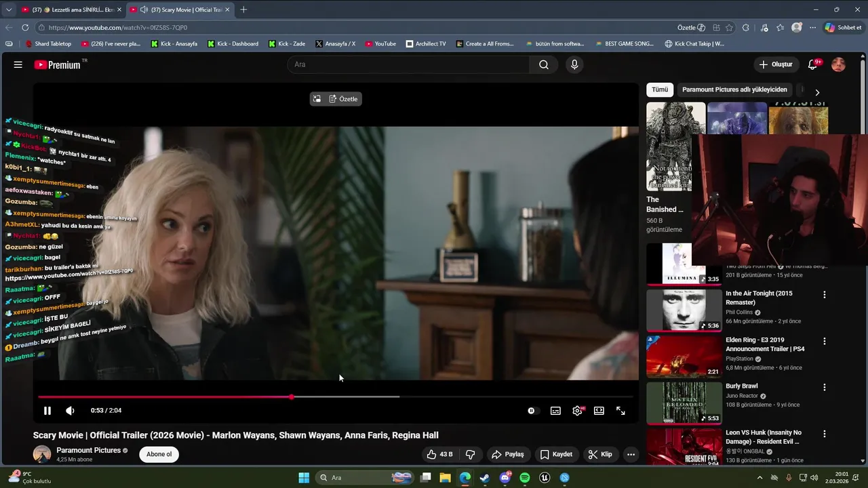Open Kick Chat Takip bookmark
This screenshot has width=868, height=488.
click(x=694, y=44)
